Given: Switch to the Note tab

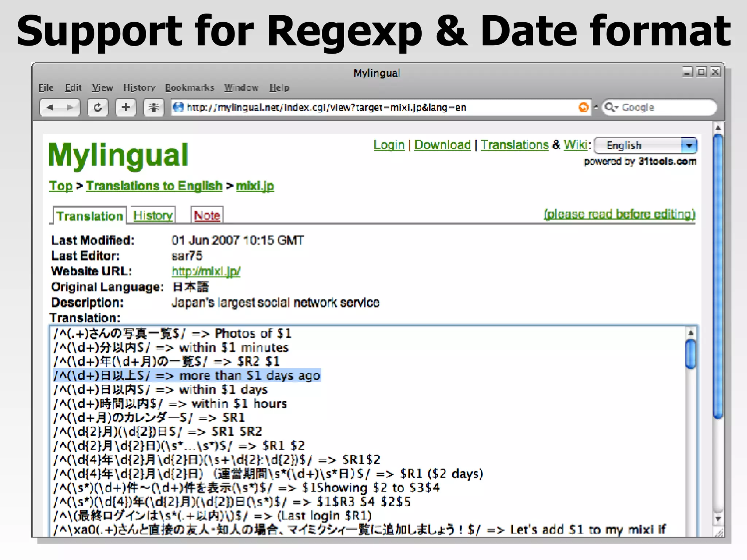Looking at the screenshot, I should click(207, 215).
